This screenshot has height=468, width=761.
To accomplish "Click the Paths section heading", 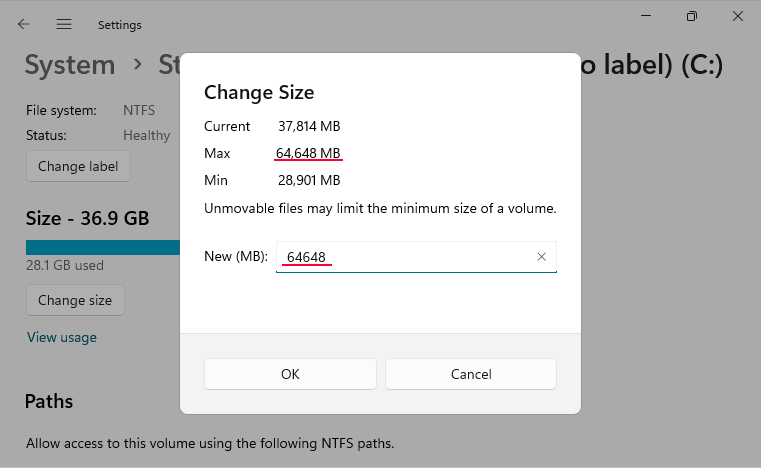I will [x=49, y=401].
